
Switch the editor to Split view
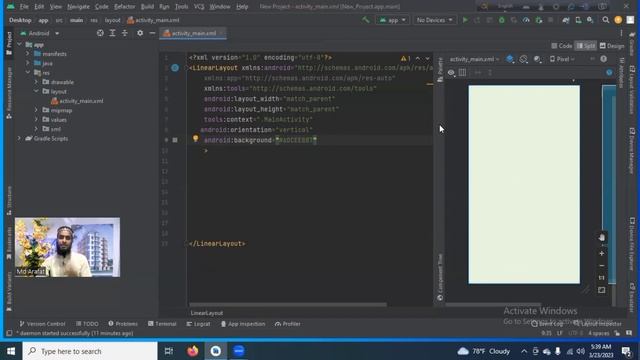click(586, 46)
